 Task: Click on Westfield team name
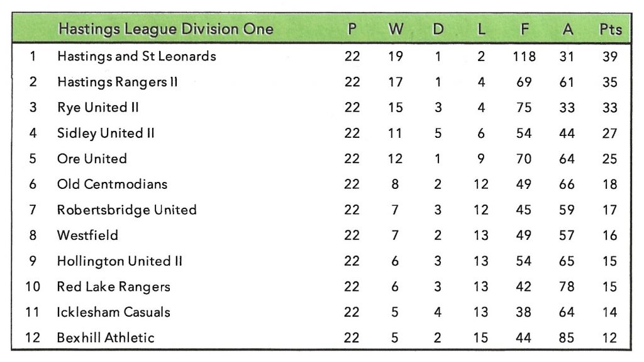coord(87,235)
